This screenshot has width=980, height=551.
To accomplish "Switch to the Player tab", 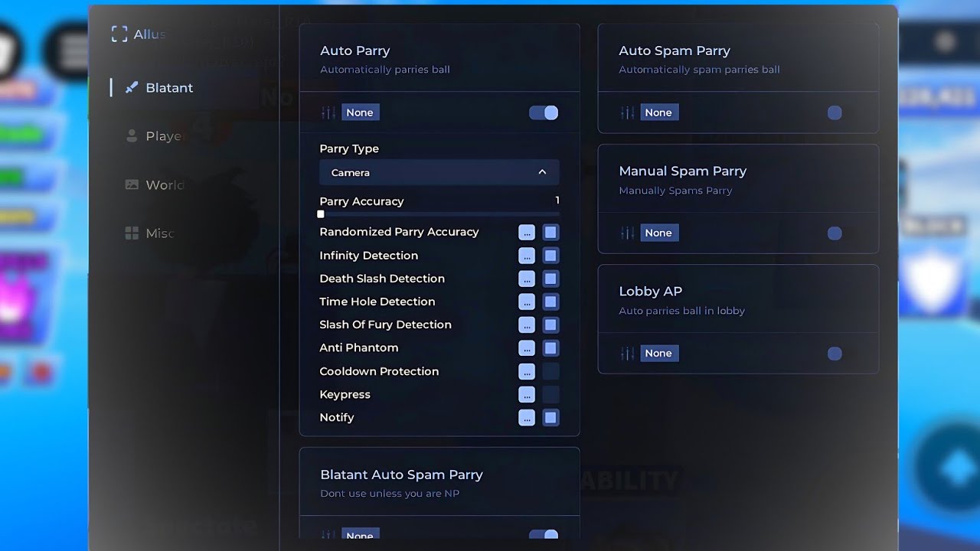I will click(155, 135).
